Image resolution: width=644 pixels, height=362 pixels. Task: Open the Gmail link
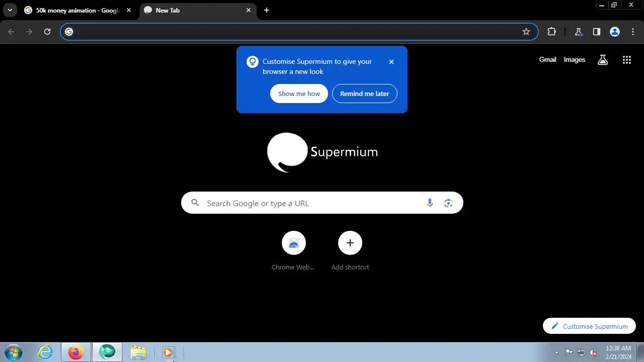[547, 59]
